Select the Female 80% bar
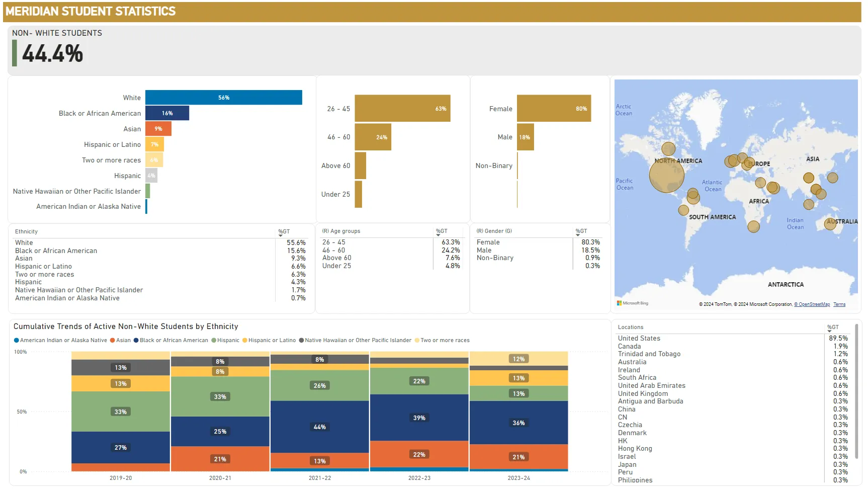 coord(554,109)
